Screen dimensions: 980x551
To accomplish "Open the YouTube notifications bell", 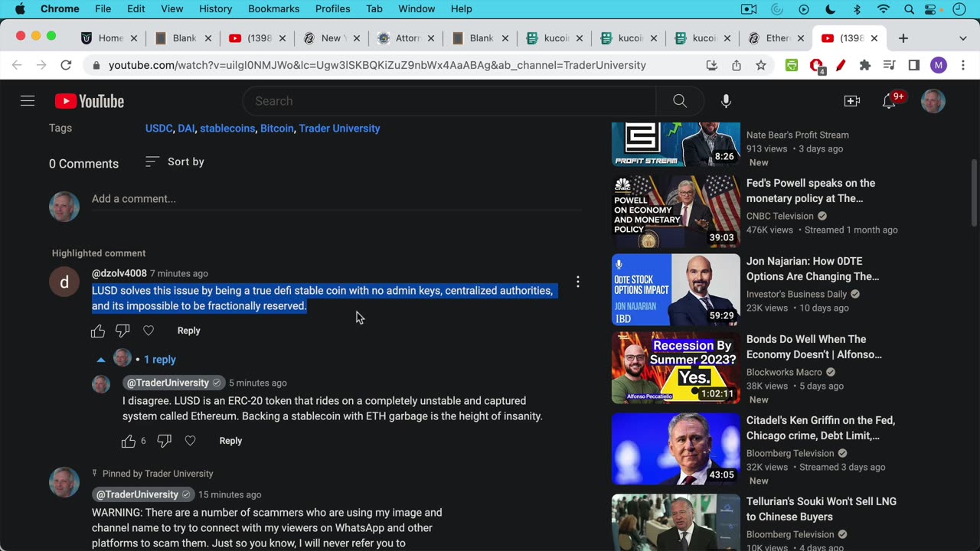I will click(x=889, y=101).
